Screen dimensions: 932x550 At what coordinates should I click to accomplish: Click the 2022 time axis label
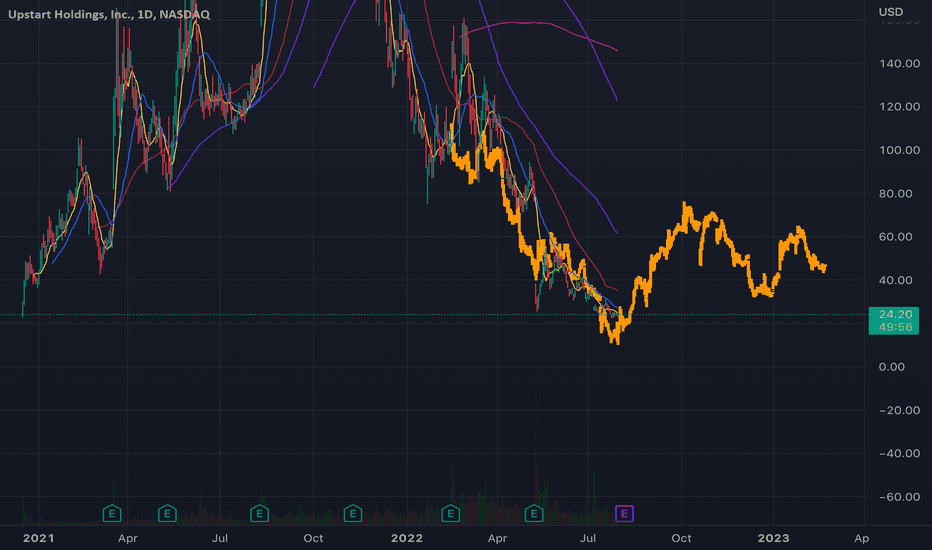[x=407, y=538]
